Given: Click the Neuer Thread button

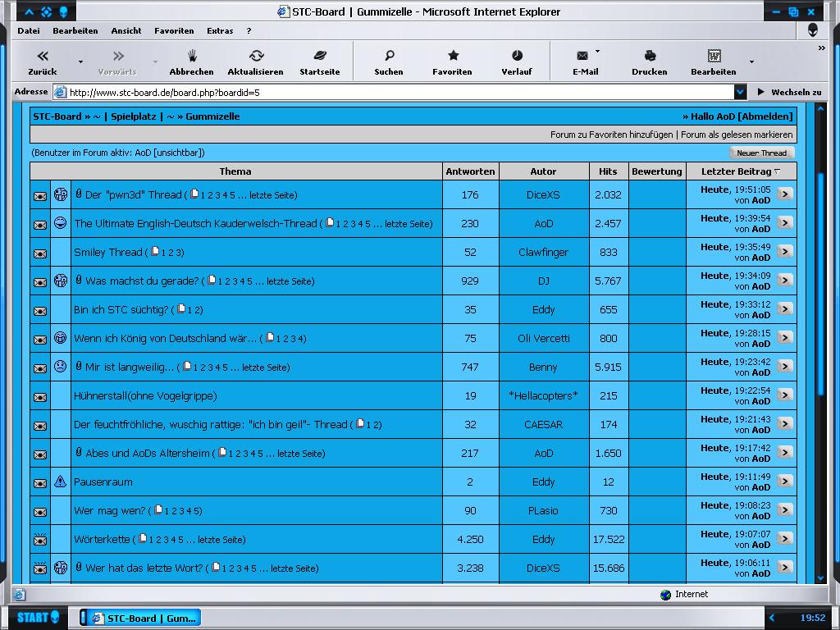Looking at the screenshot, I should click(761, 153).
